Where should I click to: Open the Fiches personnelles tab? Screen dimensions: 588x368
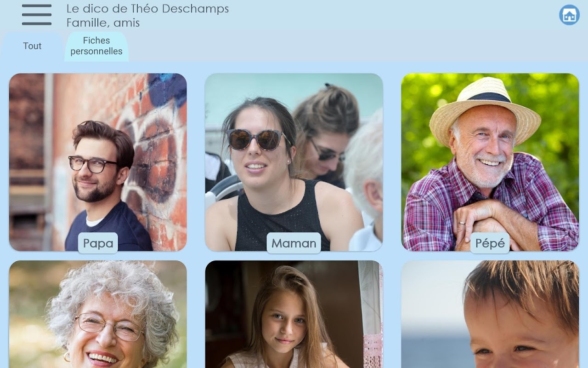(x=96, y=46)
